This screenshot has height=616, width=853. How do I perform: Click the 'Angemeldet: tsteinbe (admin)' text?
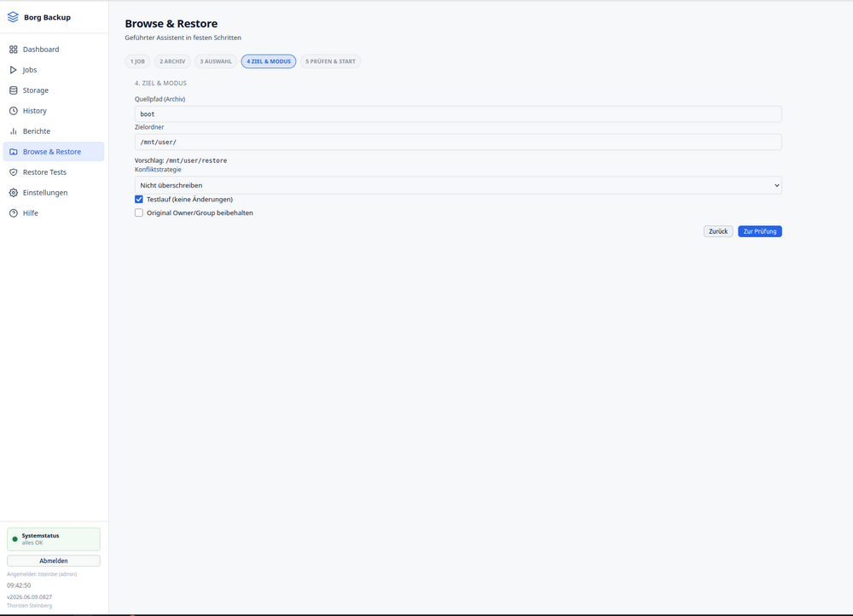click(42, 574)
